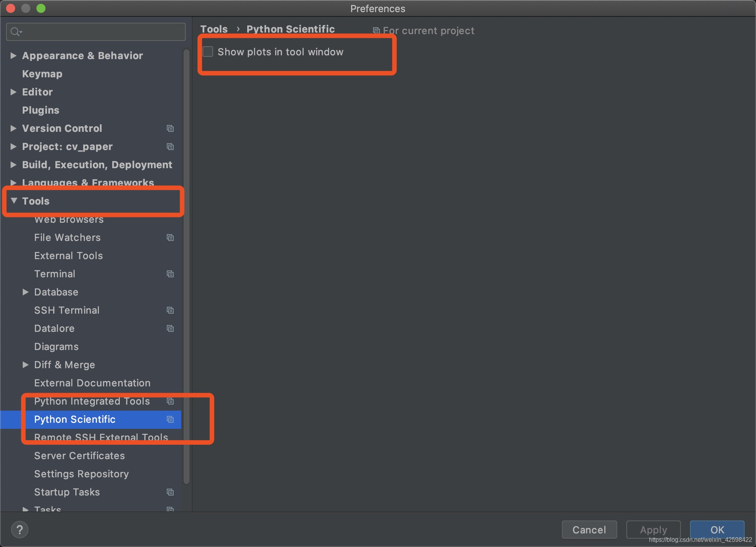Viewport: 756px width, 547px height.
Task: Expand the Diff & Merge subsection
Action: 25,365
